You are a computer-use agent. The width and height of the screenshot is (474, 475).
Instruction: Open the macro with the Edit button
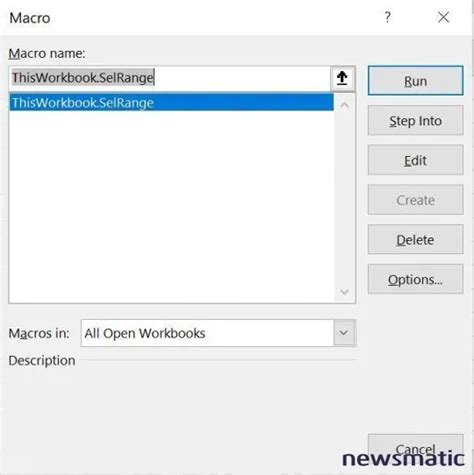pyautogui.click(x=415, y=160)
